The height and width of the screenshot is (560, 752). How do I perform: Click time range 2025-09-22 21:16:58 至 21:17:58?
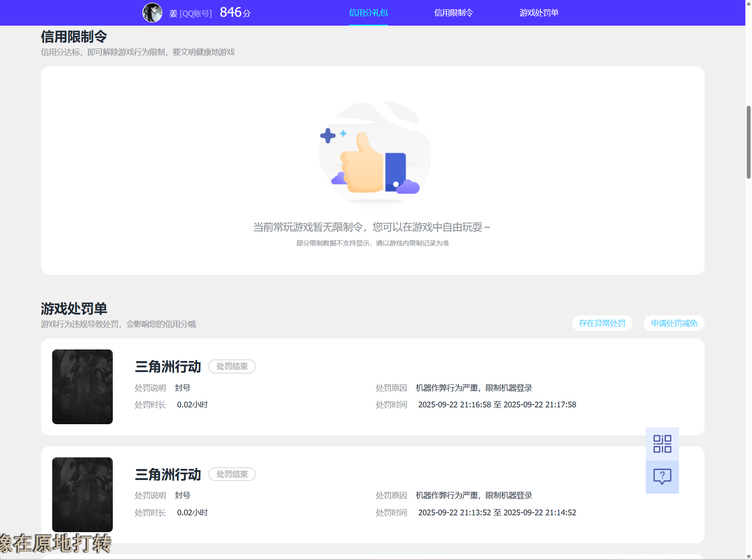point(497,405)
